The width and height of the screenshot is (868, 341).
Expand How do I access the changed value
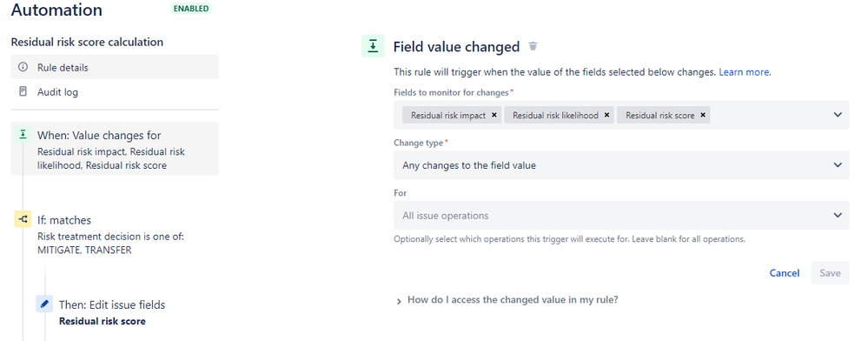click(507, 300)
